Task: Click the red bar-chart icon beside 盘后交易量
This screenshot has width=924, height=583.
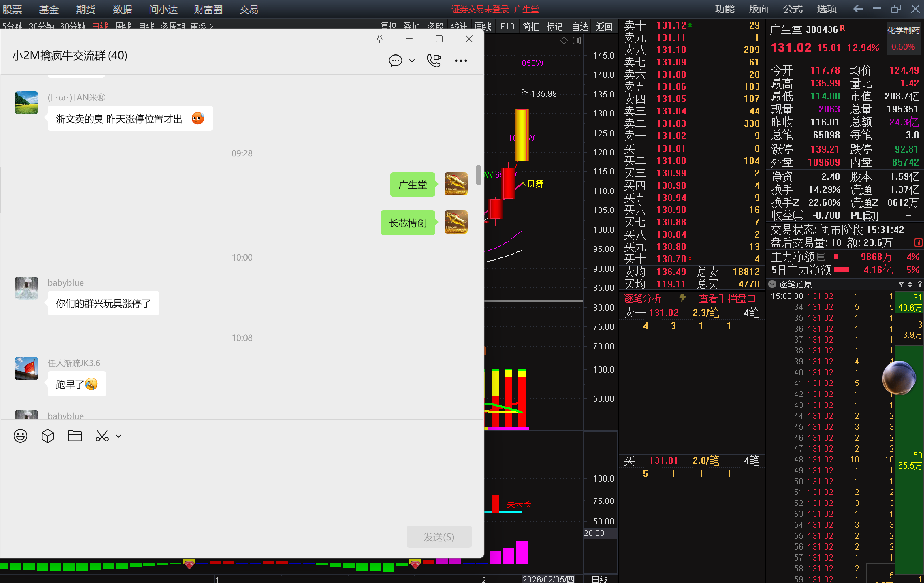Action: click(918, 242)
